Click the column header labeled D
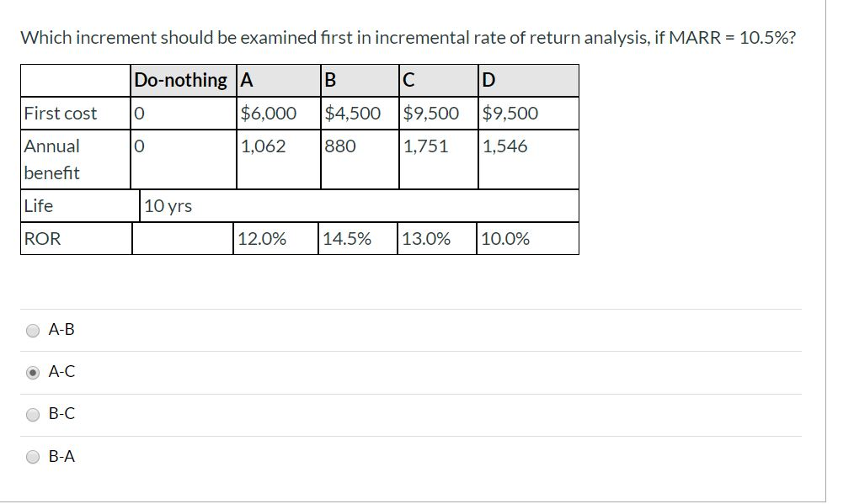 [x=487, y=79]
